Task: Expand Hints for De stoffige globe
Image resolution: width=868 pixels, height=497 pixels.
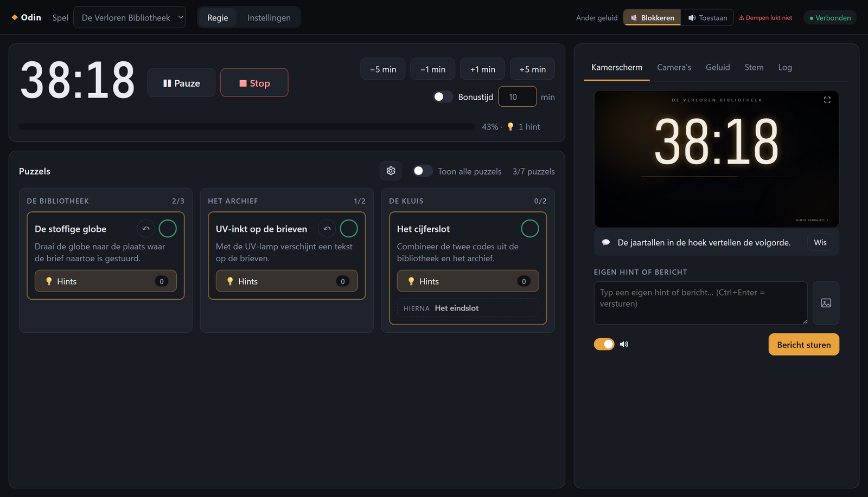Action: (106, 281)
